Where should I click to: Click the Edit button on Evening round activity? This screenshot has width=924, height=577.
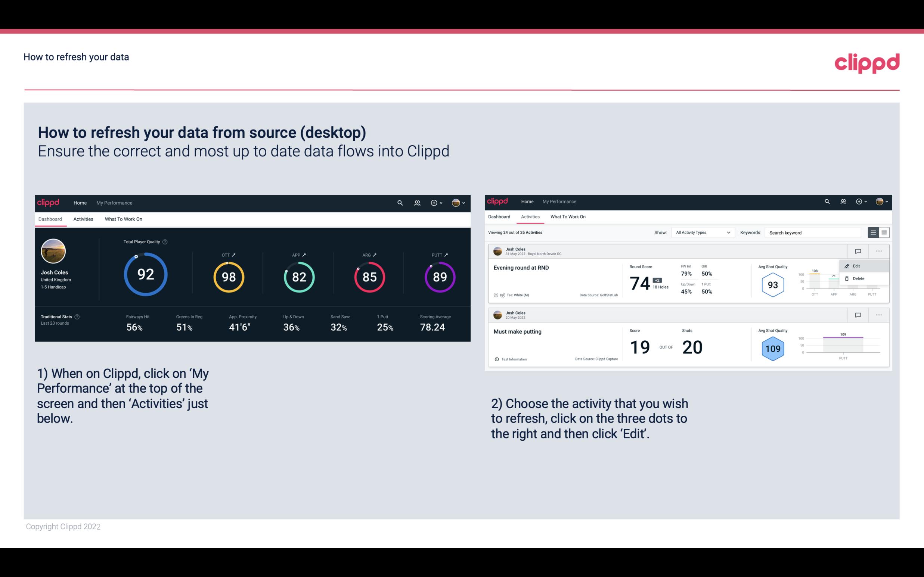pos(856,265)
